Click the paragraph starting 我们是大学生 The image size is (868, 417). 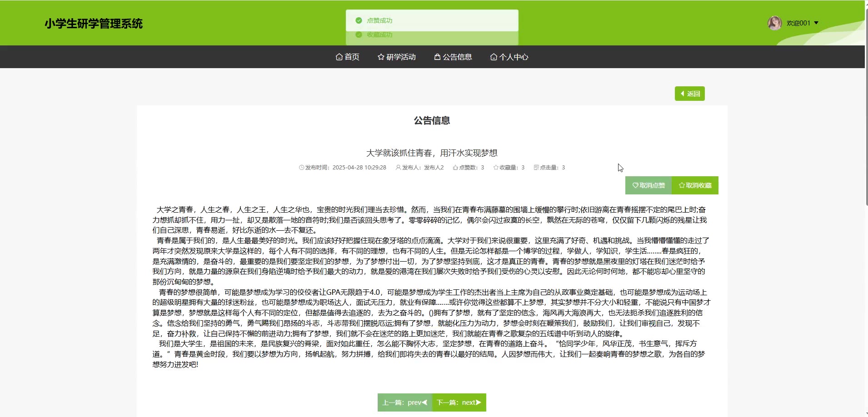coord(429,354)
